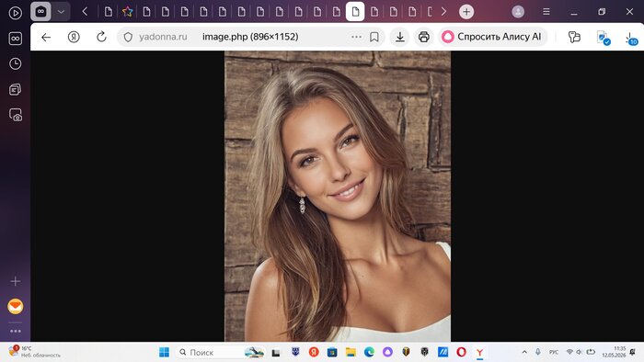Click the image.php (896×1152) page title
644x362 pixels.
point(250,37)
